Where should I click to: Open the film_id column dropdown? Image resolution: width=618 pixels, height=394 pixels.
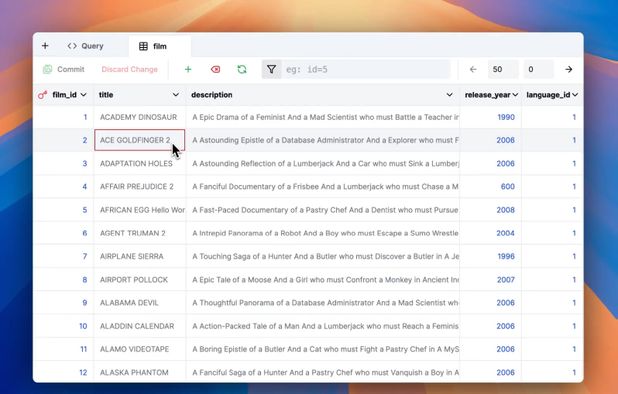click(83, 95)
